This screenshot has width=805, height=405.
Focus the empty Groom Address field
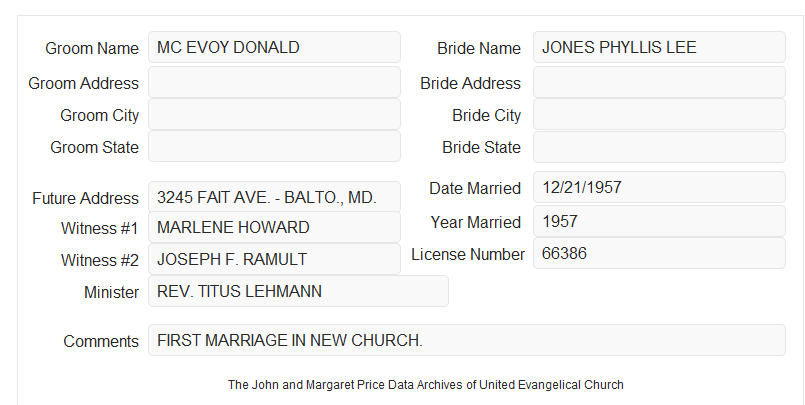tap(274, 82)
